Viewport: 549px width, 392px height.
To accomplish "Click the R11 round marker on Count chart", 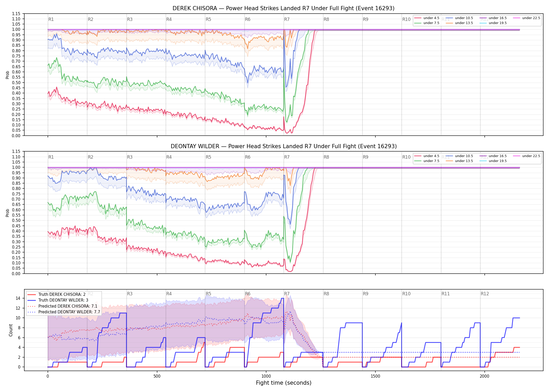I will point(446,294).
